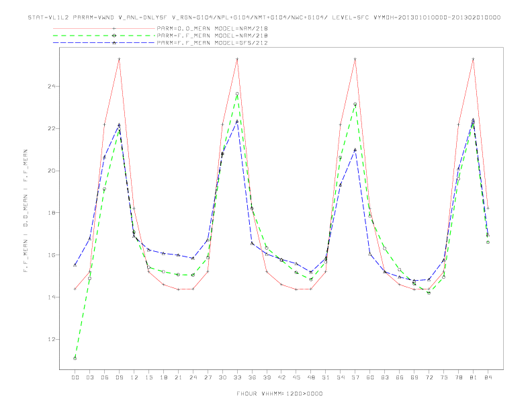This screenshot has width=532, height=411.
Task: Click x-axis forecast hour label 24
Action: point(193,377)
